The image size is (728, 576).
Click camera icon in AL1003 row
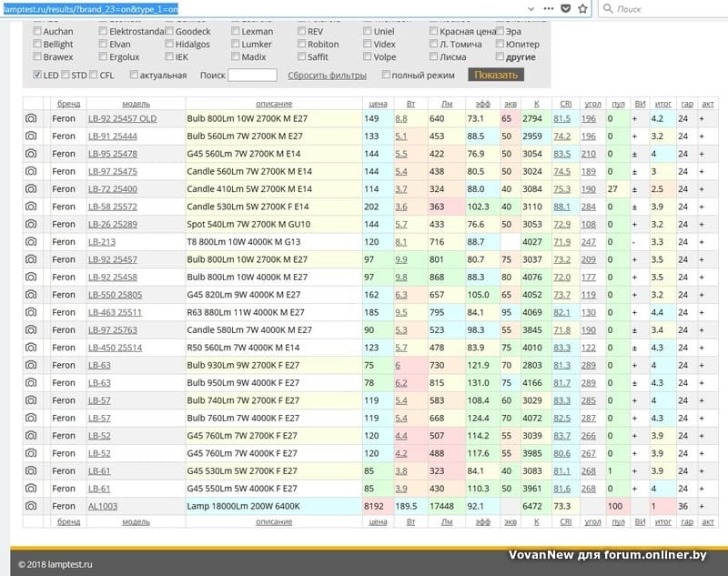[31, 505]
